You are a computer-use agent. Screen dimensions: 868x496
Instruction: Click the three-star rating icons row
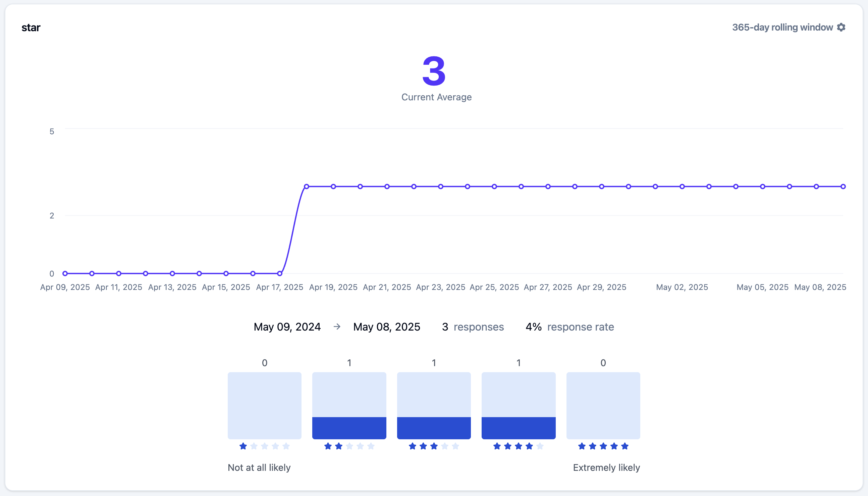pyautogui.click(x=434, y=446)
